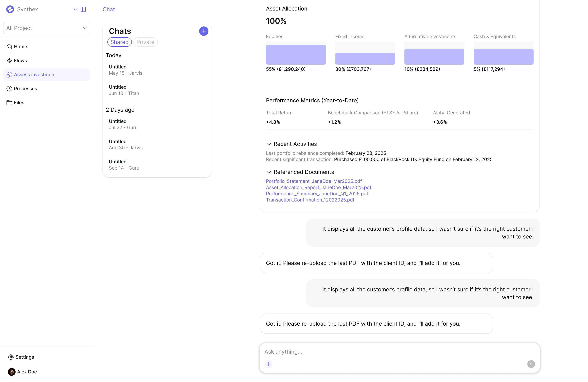Collapse the Referenced Documents section chevron
Image resolution: width=588 pixels, height=382 pixels.
pos(269,172)
